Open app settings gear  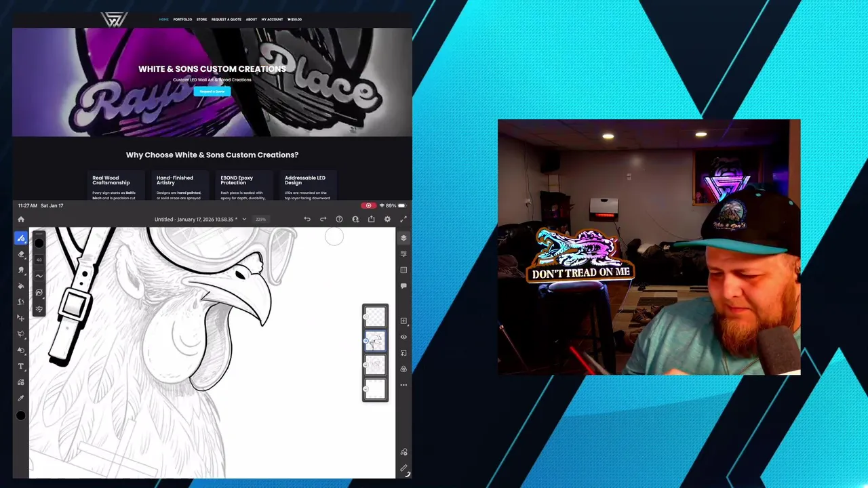(x=387, y=219)
